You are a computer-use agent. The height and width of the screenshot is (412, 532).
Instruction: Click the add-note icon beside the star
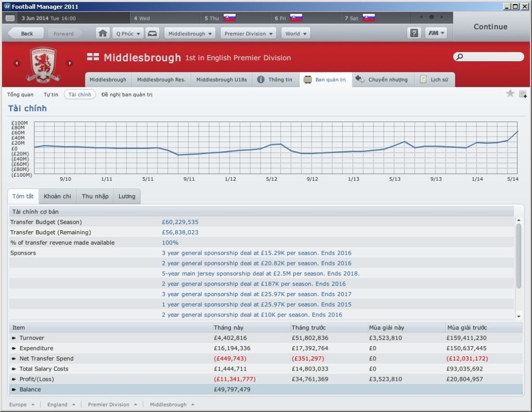(523, 94)
